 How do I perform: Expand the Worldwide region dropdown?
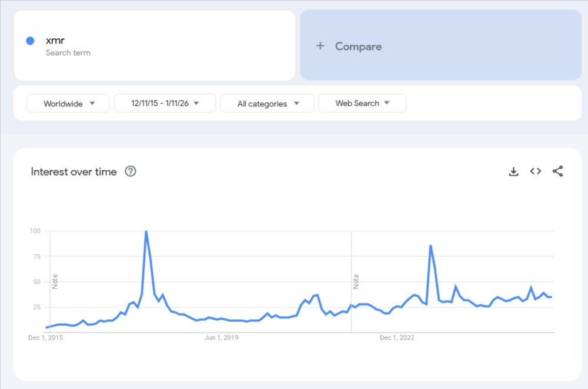(x=68, y=103)
